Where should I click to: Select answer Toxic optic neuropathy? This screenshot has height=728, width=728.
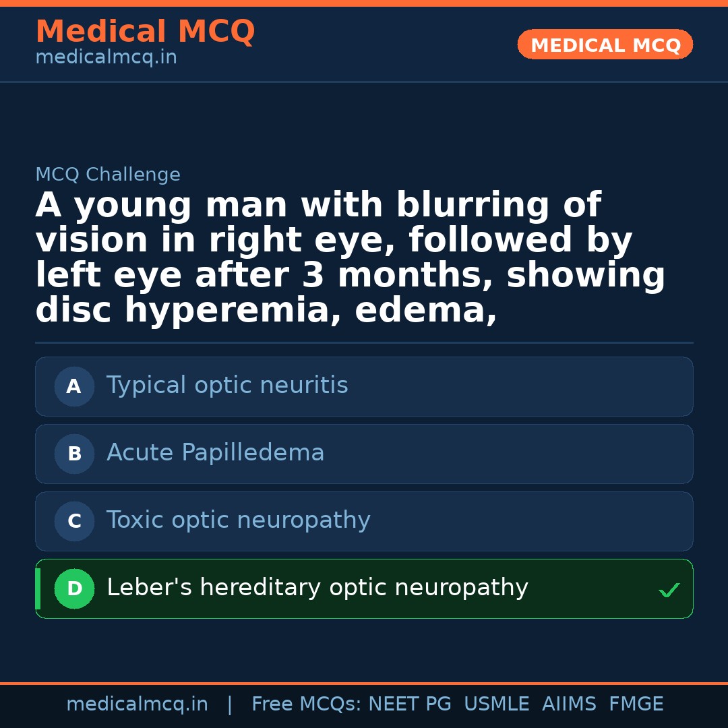(239, 520)
